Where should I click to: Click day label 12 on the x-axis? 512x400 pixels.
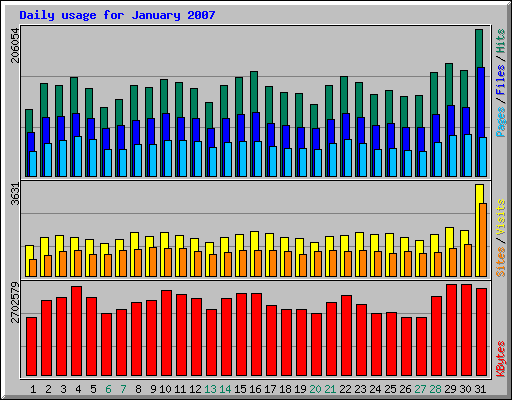[195, 389]
